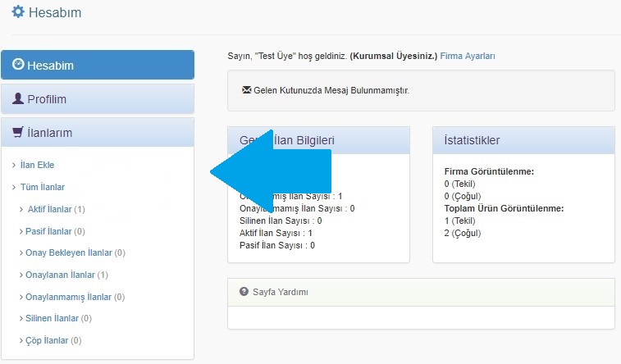Expand the Tüm İlanlar tree item
621x364 pixels.
(42, 187)
